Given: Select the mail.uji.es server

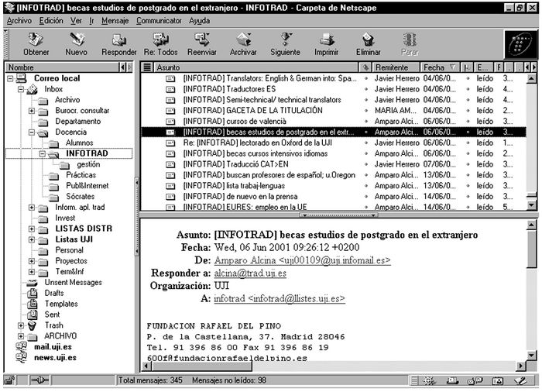Looking at the screenshot, I should (53, 346).
